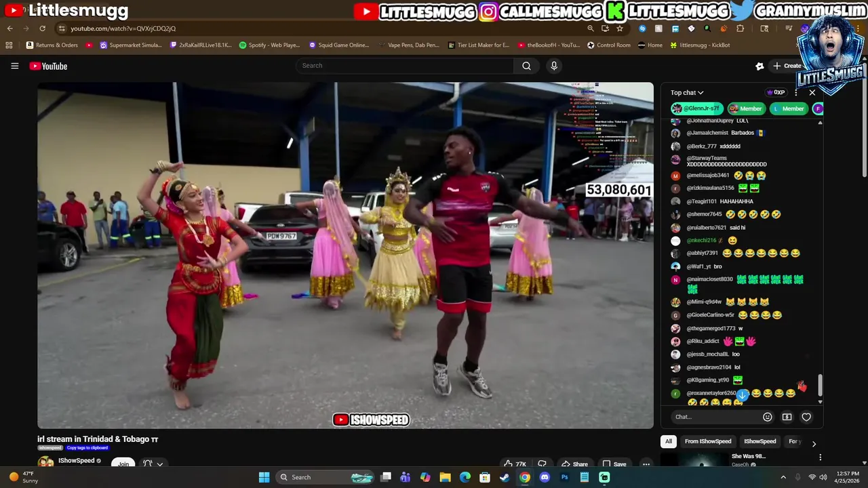Open the YouTube guide hamburger menu
868x488 pixels.
[14, 66]
